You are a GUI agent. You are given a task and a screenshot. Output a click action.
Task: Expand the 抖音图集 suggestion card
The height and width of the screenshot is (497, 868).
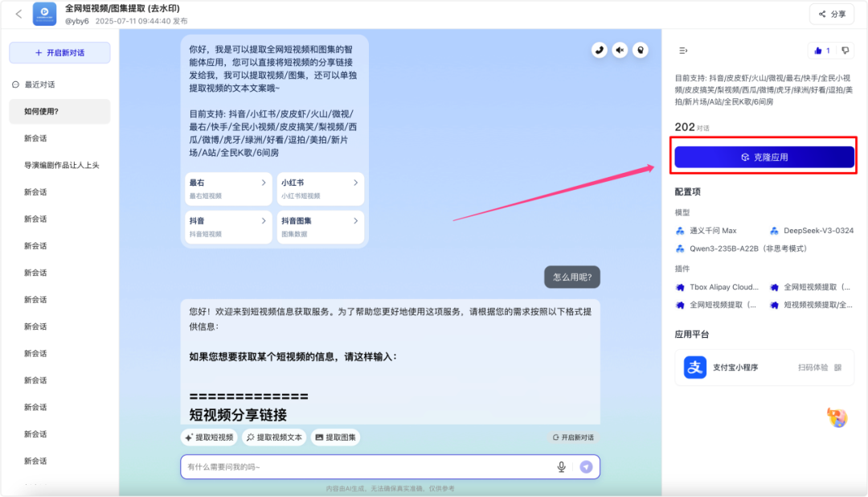coord(320,227)
